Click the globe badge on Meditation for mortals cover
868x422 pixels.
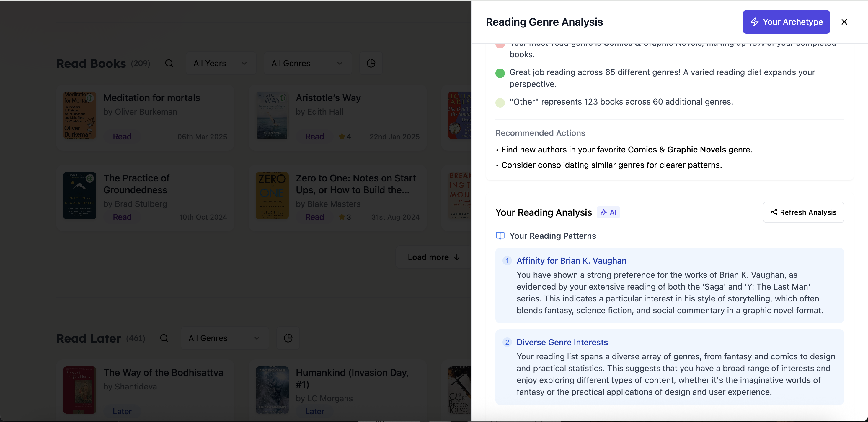click(90, 98)
